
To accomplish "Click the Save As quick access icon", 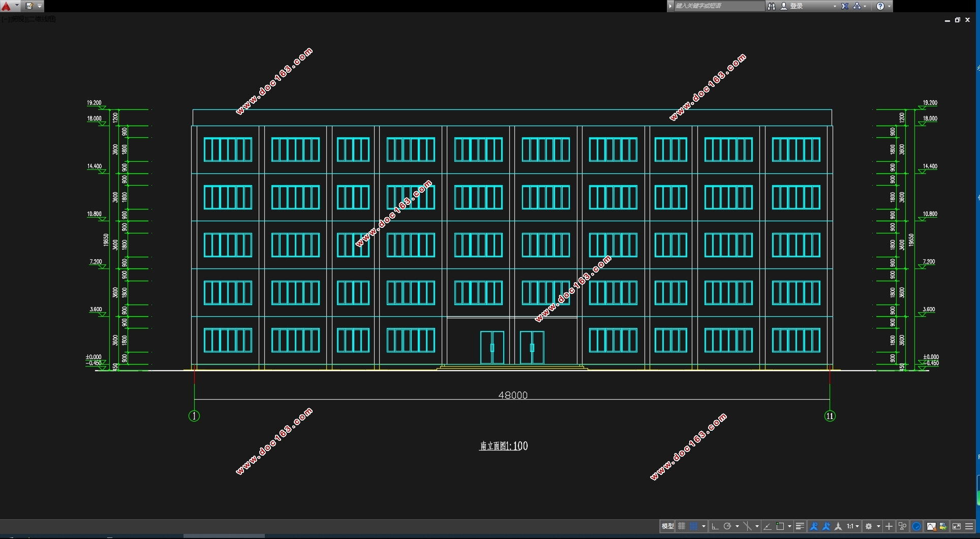I will (29, 6).
